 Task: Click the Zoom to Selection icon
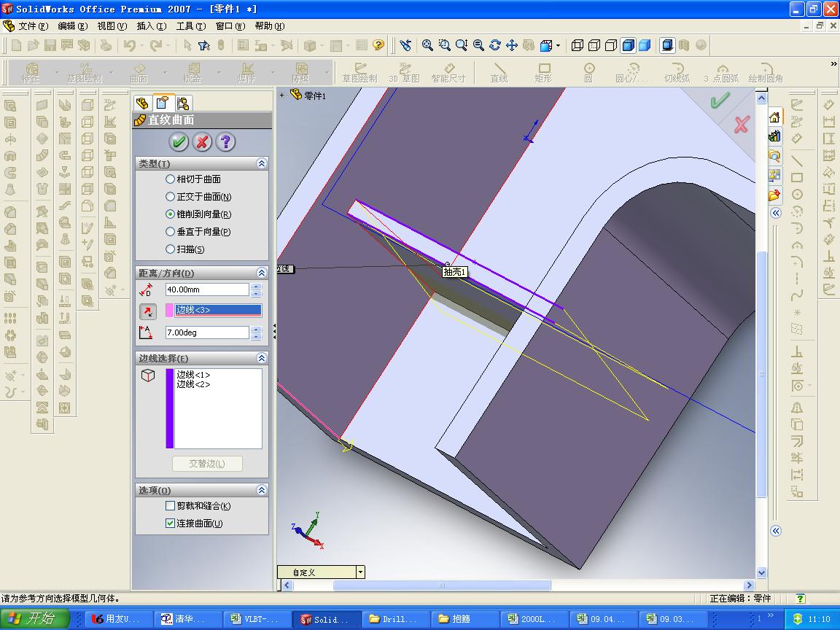(x=478, y=45)
